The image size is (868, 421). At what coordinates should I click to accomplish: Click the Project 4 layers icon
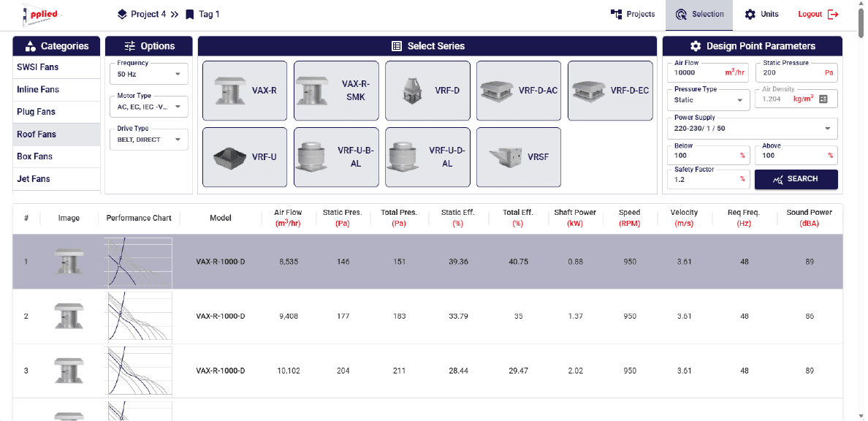122,15
